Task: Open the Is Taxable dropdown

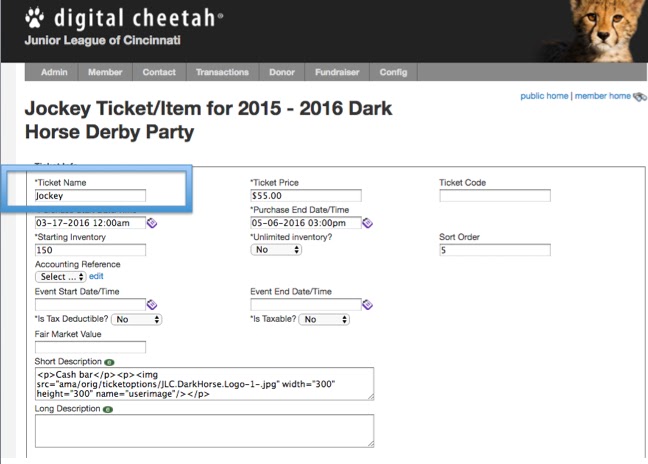Action: (x=324, y=319)
